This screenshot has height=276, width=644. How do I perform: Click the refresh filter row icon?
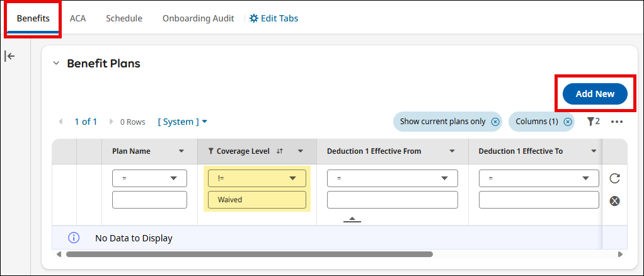[614, 178]
